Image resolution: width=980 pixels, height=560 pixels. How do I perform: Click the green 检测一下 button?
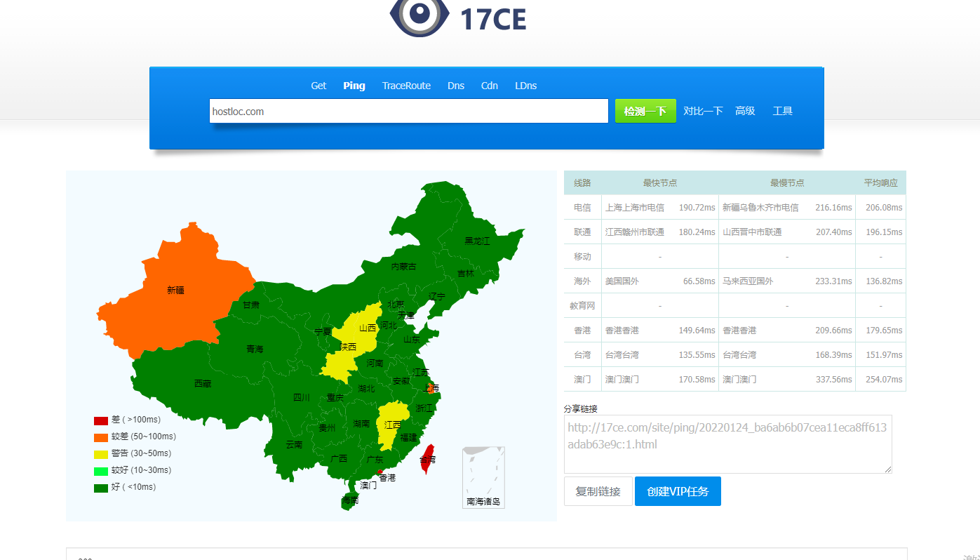pos(645,111)
